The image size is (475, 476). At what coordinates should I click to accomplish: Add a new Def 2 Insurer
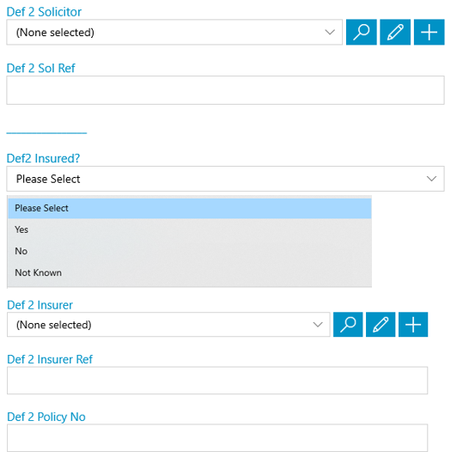click(x=413, y=325)
